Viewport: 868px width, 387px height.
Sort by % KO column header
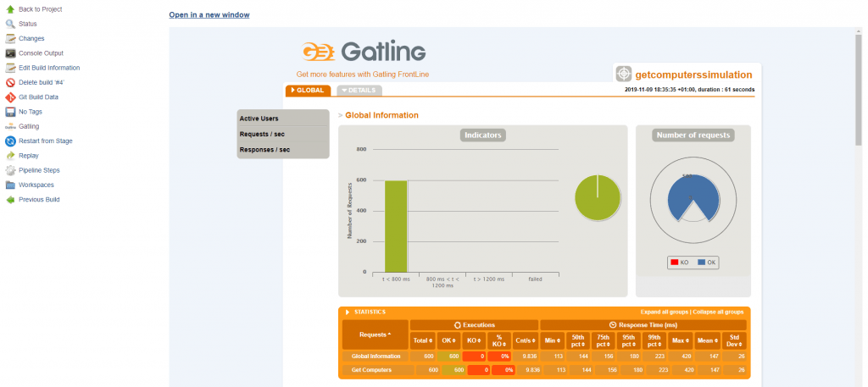(x=499, y=340)
